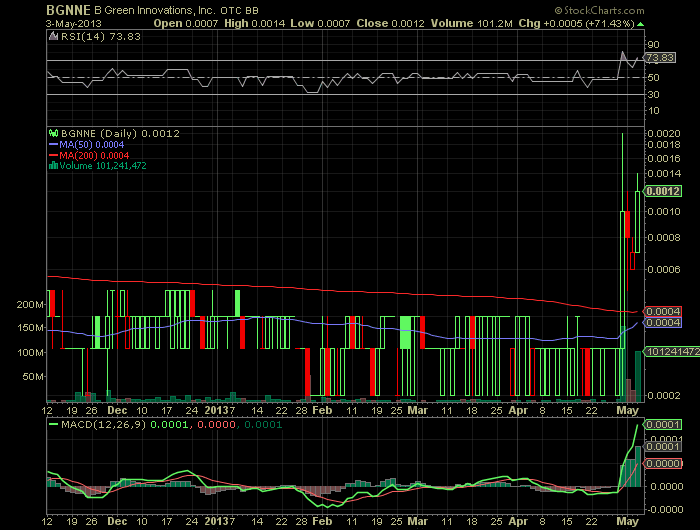Image resolution: width=700 pixels, height=530 pixels.
Task: Click Feb on the price chart date axis
Action: click(322, 410)
